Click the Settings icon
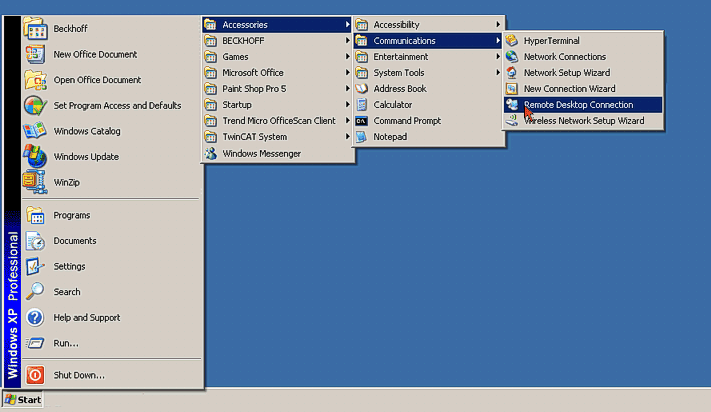The image size is (711, 412). (x=35, y=267)
